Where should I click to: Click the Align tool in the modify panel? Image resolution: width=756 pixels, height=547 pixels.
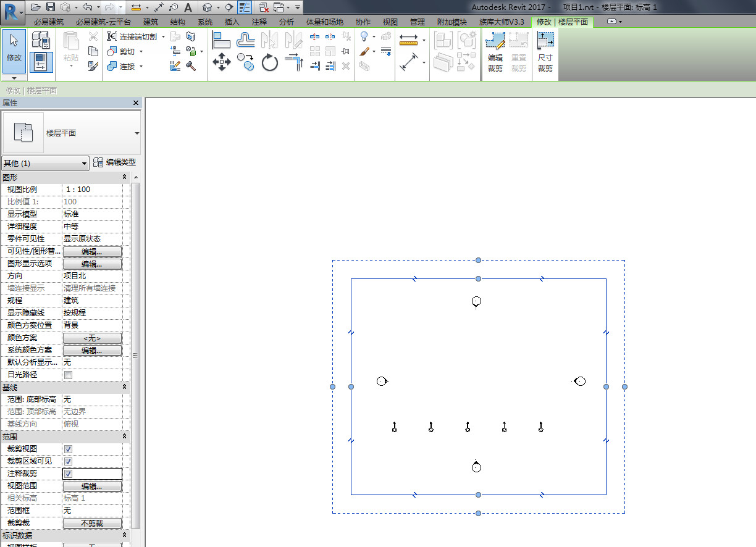point(221,40)
